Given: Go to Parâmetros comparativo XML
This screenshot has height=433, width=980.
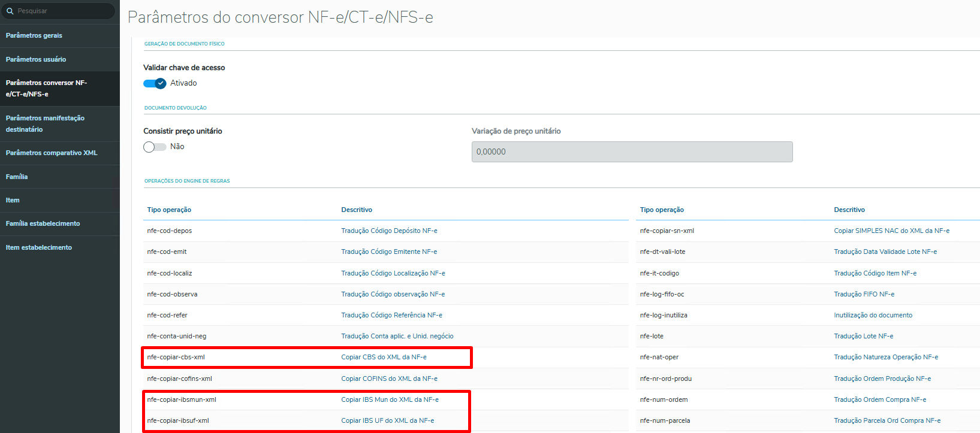Looking at the screenshot, I should pos(52,153).
